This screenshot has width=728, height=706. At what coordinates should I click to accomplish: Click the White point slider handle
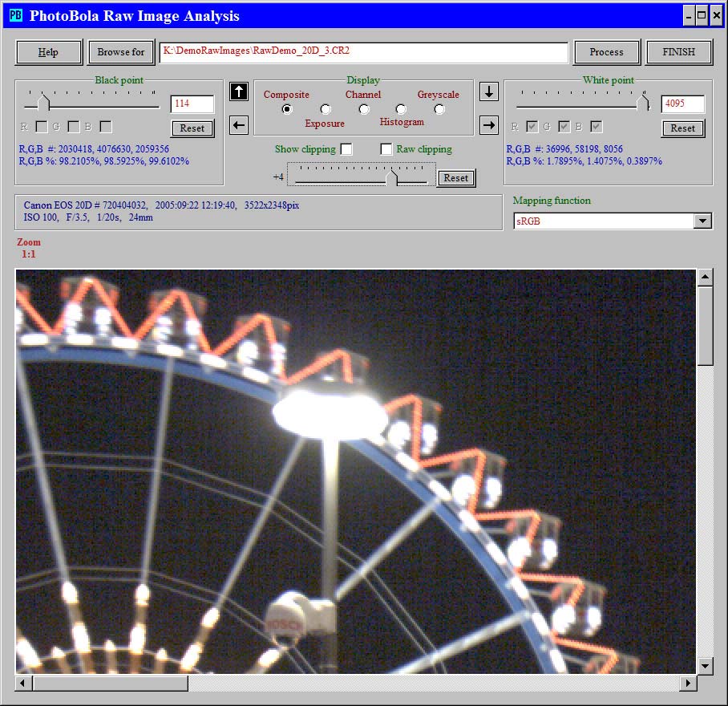coord(642,103)
